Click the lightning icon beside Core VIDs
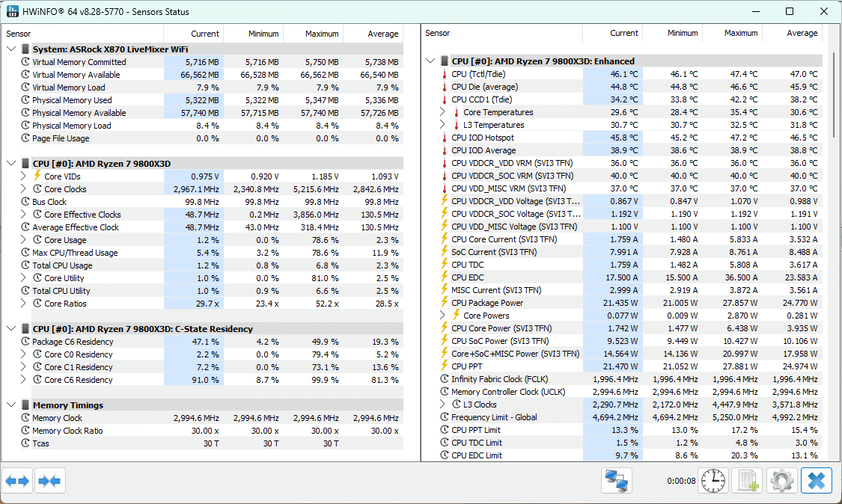This screenshot has width=842, height=504. pos(37,176)
